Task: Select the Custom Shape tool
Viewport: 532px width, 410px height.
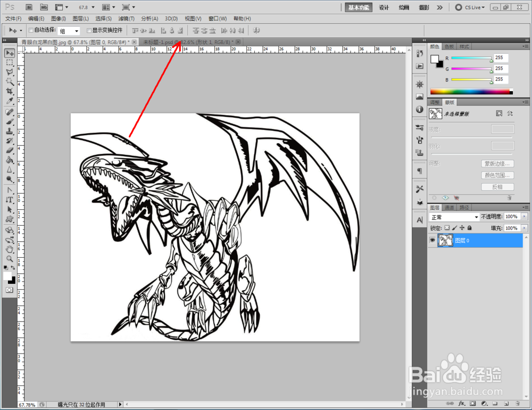Action: (10, 219)
